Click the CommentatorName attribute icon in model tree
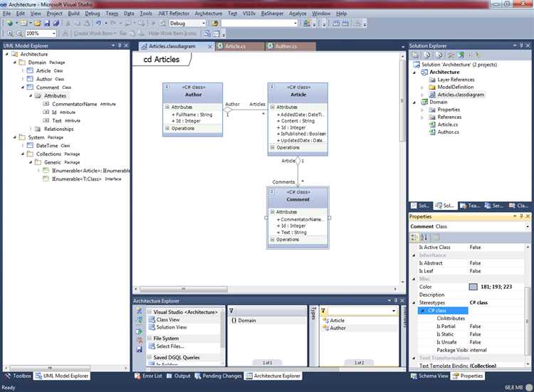534x392 pixels. click(46, 104)
